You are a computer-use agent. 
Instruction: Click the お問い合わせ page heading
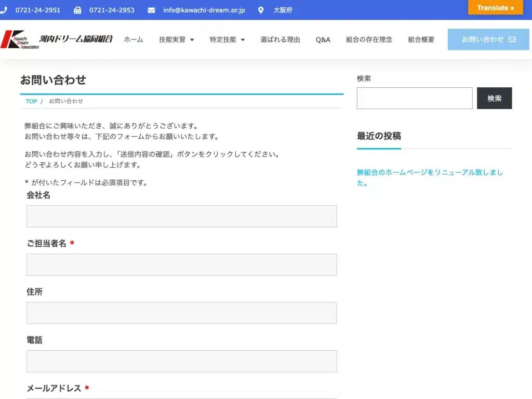pos(53,79)
